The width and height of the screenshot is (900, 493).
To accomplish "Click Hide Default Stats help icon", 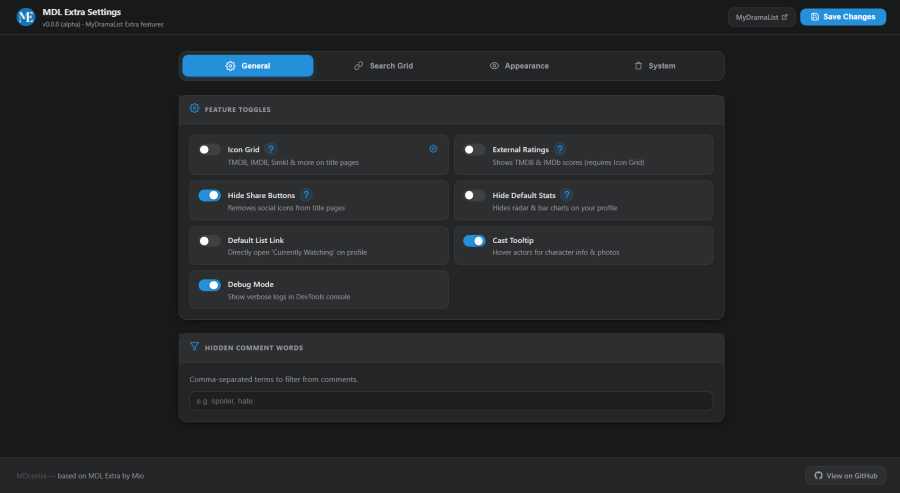I will [567, 195].
